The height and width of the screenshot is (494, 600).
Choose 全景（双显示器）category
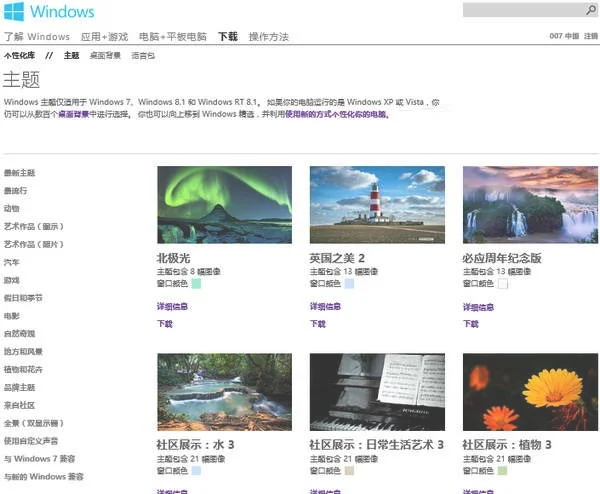(x=34, y=423)
